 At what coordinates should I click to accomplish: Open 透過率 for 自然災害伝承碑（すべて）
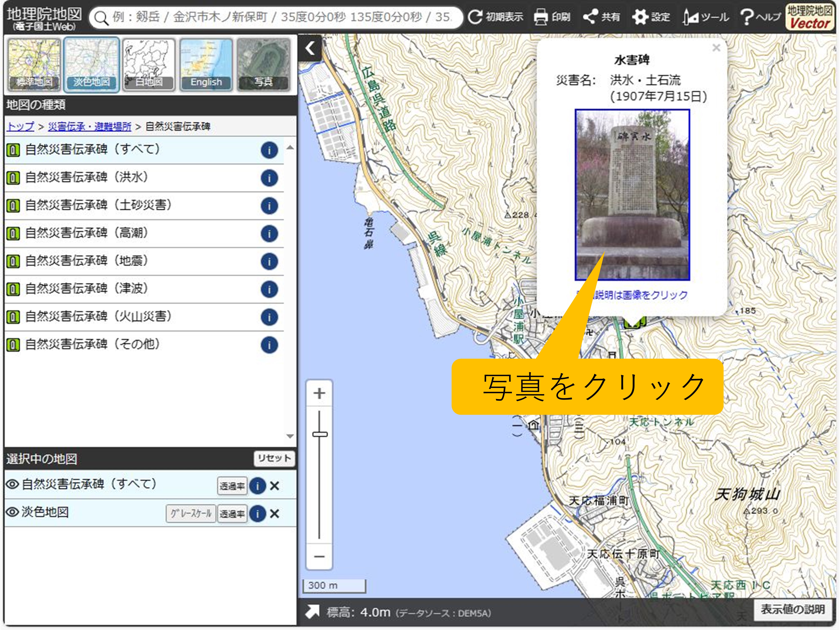point(232,486)
